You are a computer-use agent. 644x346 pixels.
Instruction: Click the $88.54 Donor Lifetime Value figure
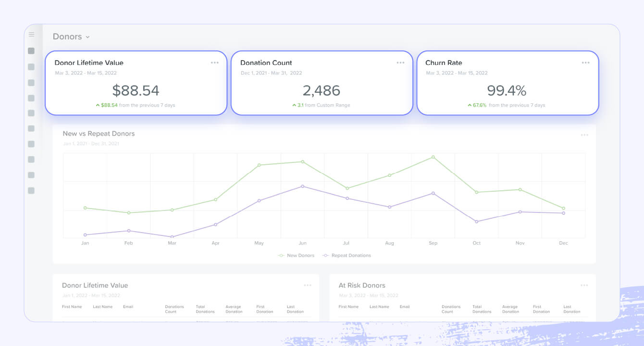136,90
